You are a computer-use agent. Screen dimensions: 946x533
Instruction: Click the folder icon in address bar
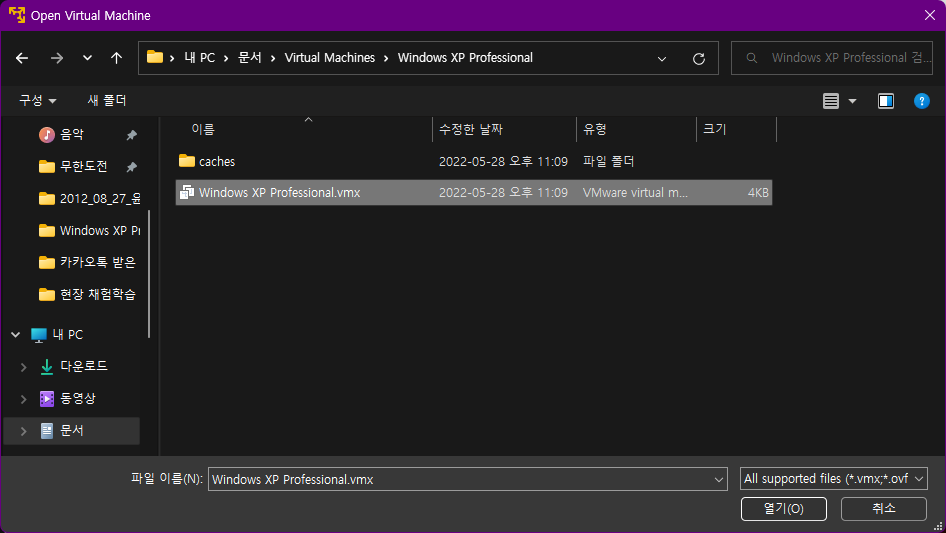(155, 57)
